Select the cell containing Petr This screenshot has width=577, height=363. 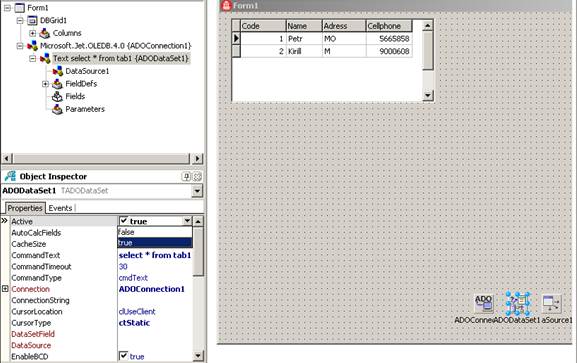(x=304, y=39)
